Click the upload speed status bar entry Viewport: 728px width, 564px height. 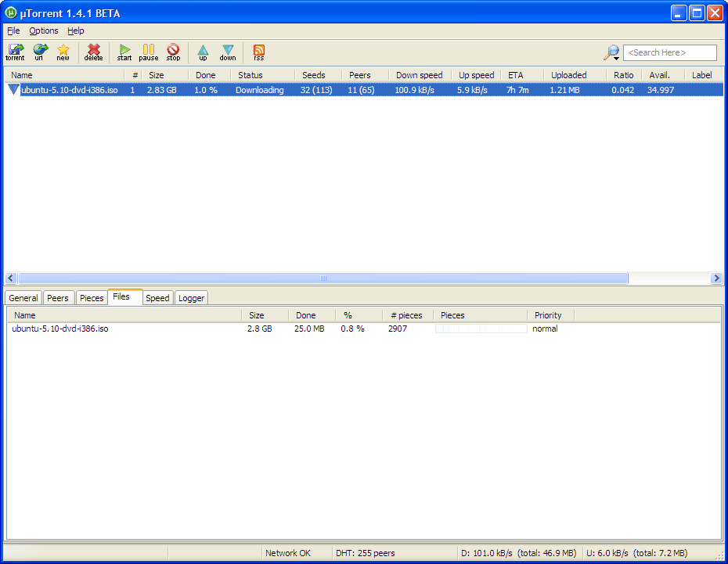point(637,553)
